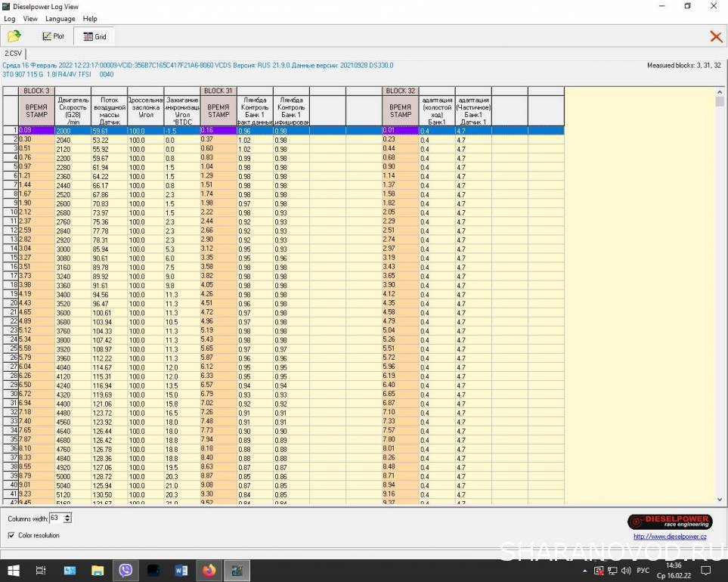
Task: Open the Help menu
Action: pyautogui.click(x=90, y=18)
